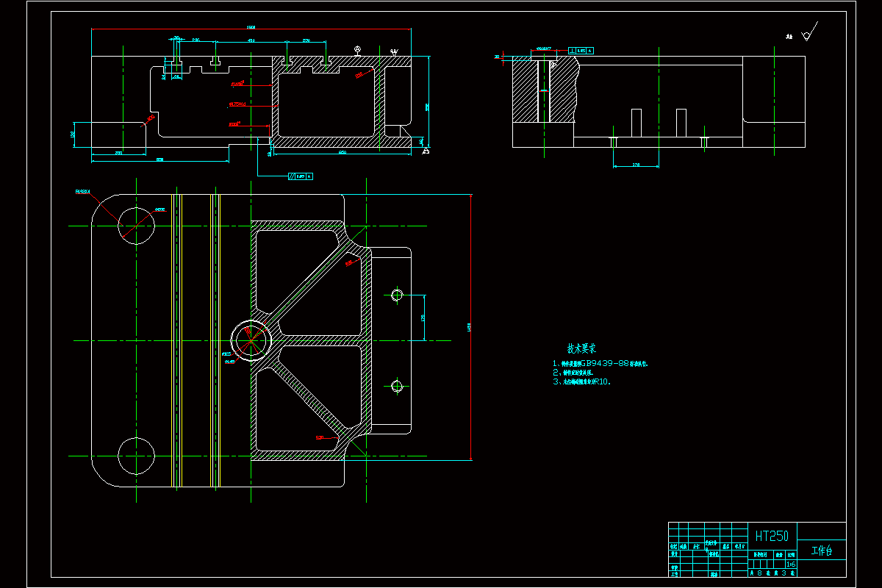Click the datum A circle marker on top surface
The width and height of the screenshot is (882, 588).
click(x=357, y=49)
